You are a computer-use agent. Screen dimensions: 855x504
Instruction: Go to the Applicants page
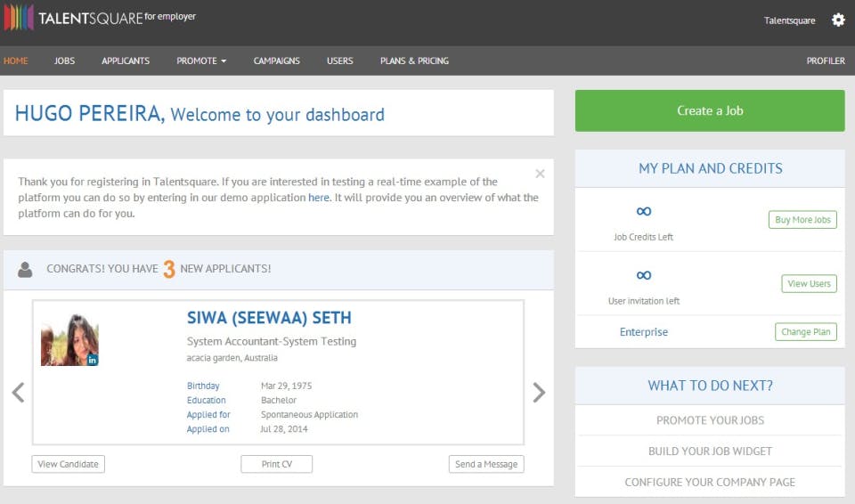point(126,61)
